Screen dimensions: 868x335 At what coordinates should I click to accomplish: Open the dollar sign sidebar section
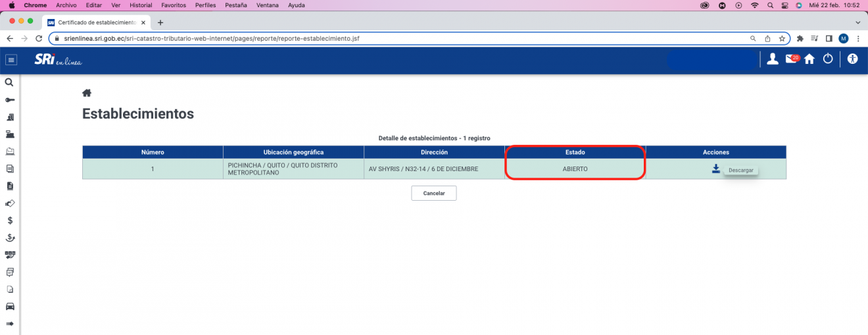click(x=9, y=220)
